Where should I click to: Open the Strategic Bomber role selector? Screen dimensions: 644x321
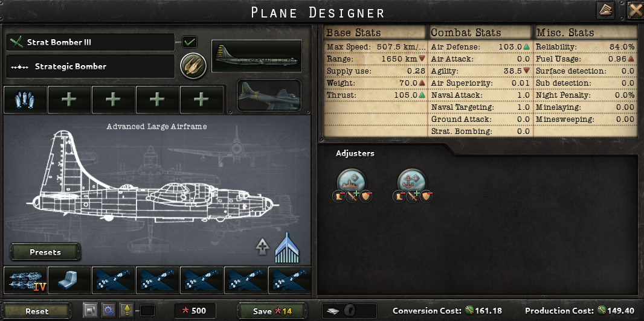click(91, 66)
